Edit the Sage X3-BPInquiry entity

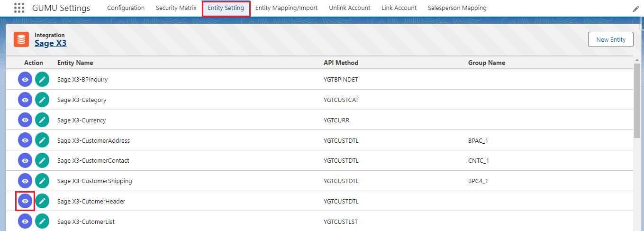tap(42, 80)
